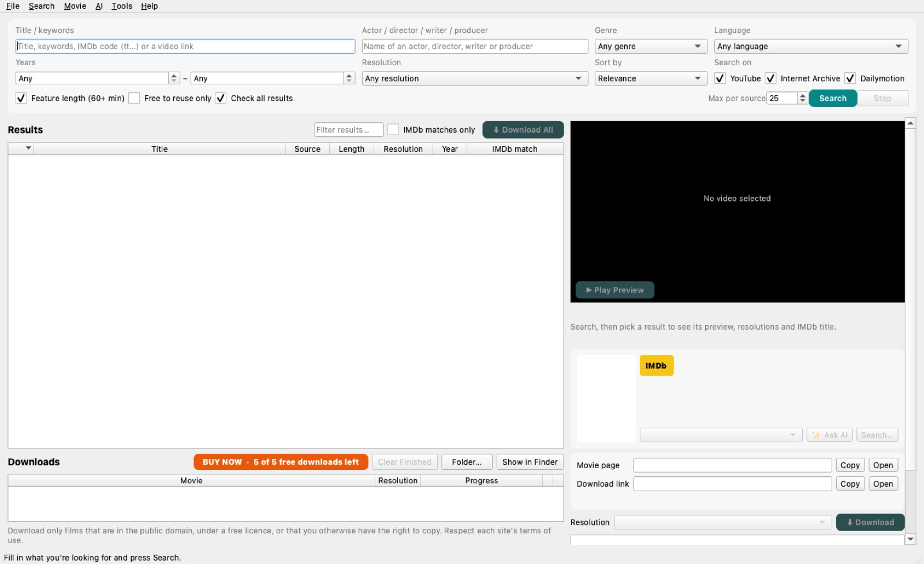Screen dimensions: 924x564
Task: Click the Movie page text field
Action: [x=733, y=465]
